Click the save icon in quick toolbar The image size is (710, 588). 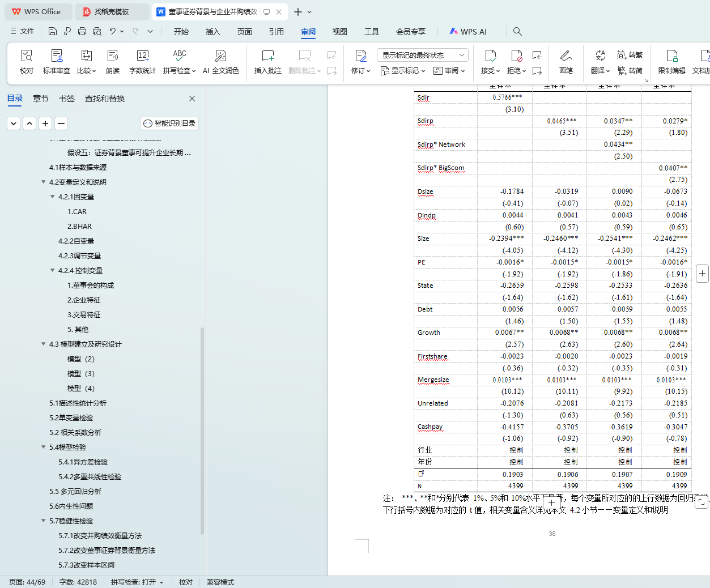tap(53, 31)
